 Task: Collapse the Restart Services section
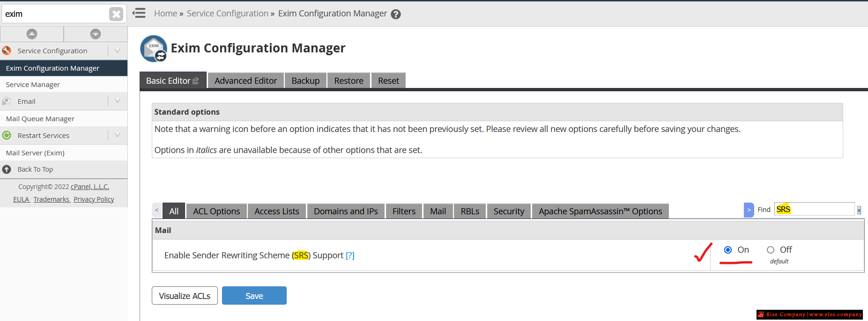pyautogui.click(x=118, y=136)
